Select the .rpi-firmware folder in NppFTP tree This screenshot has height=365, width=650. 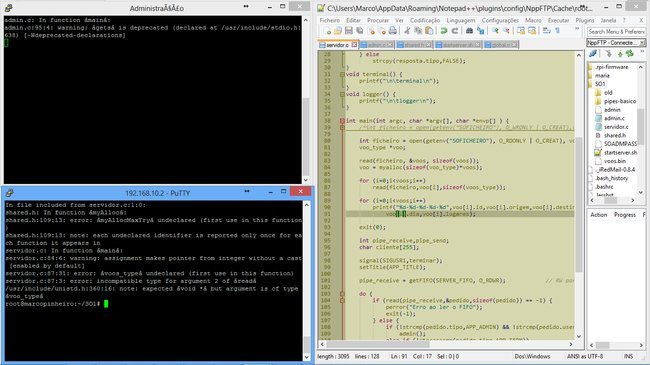pyautogui.click(x=611, y=67)
